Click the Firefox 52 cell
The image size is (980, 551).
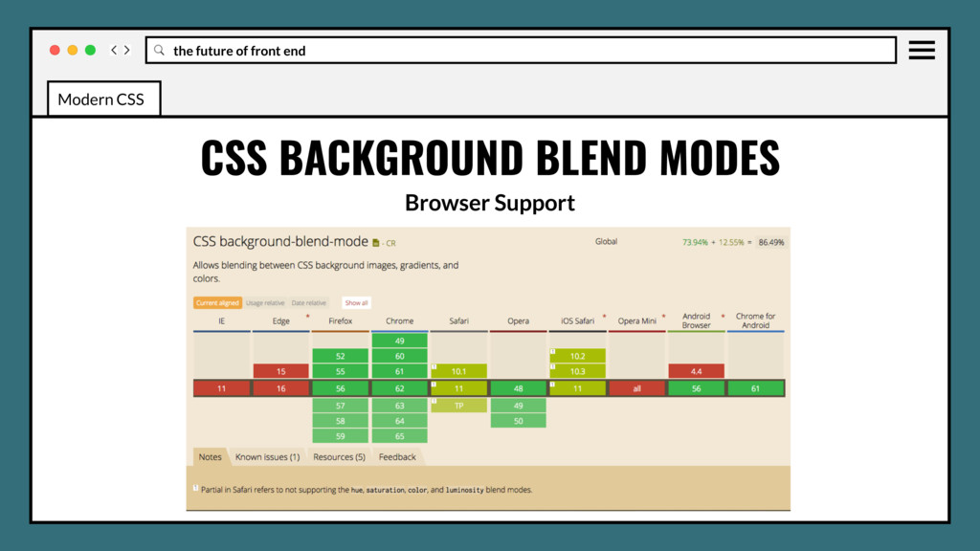340,356
